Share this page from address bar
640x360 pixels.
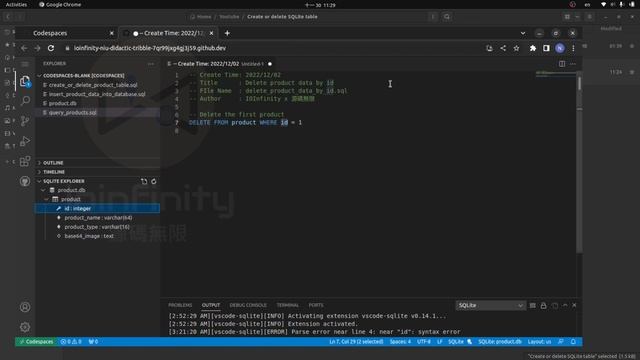(x=503, y=48)
